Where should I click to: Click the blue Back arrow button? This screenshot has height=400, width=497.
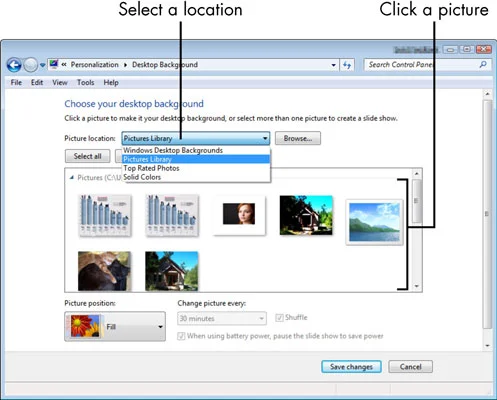click(14, 65)
